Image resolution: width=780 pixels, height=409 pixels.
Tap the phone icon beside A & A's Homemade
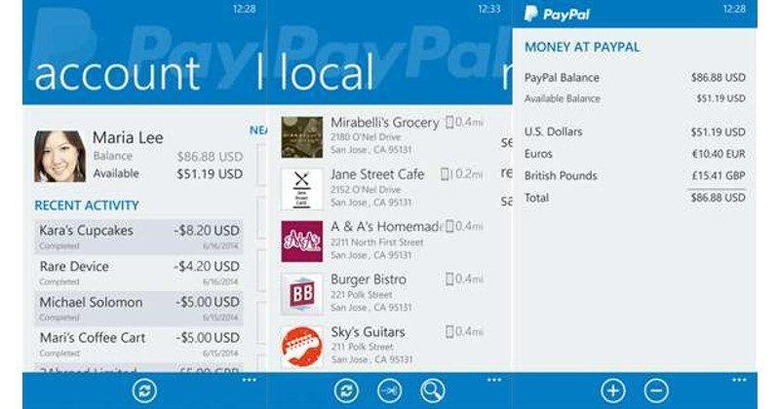point(450,226)
